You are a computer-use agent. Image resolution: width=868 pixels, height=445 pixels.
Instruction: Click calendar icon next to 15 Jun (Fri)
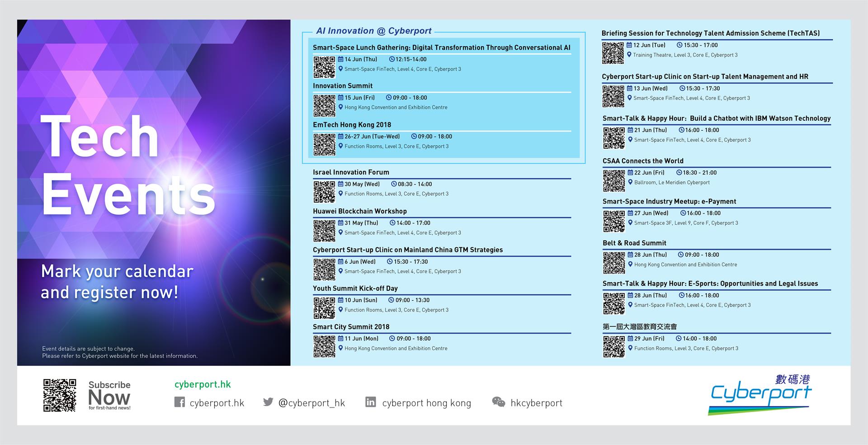click(341, 98)
